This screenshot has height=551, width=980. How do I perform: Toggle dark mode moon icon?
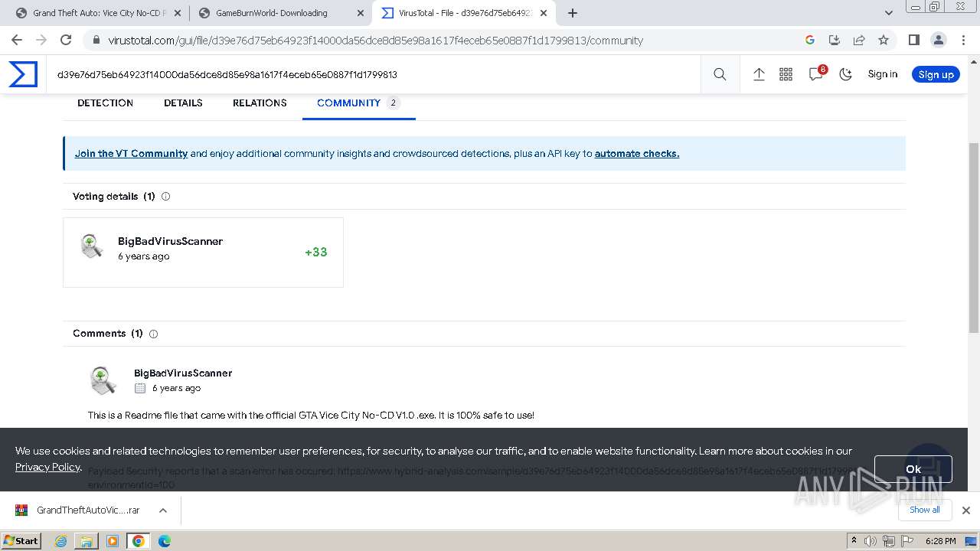coord(845,74)
